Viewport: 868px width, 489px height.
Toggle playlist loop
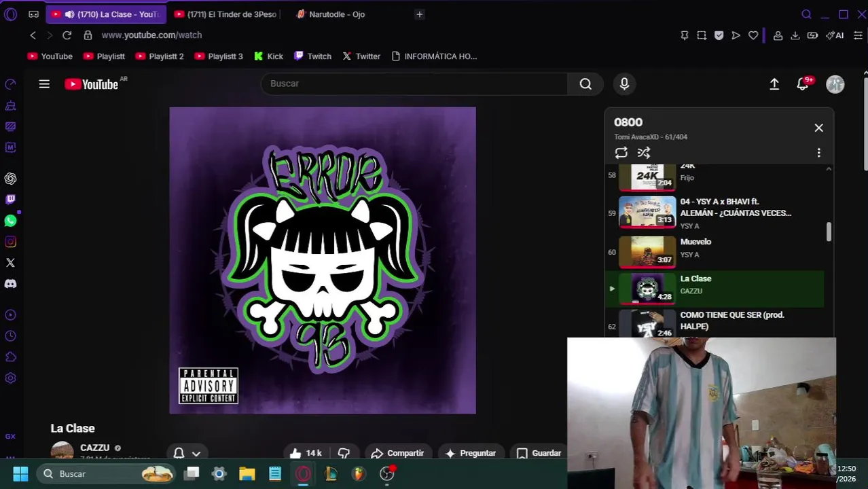(621, 153)
